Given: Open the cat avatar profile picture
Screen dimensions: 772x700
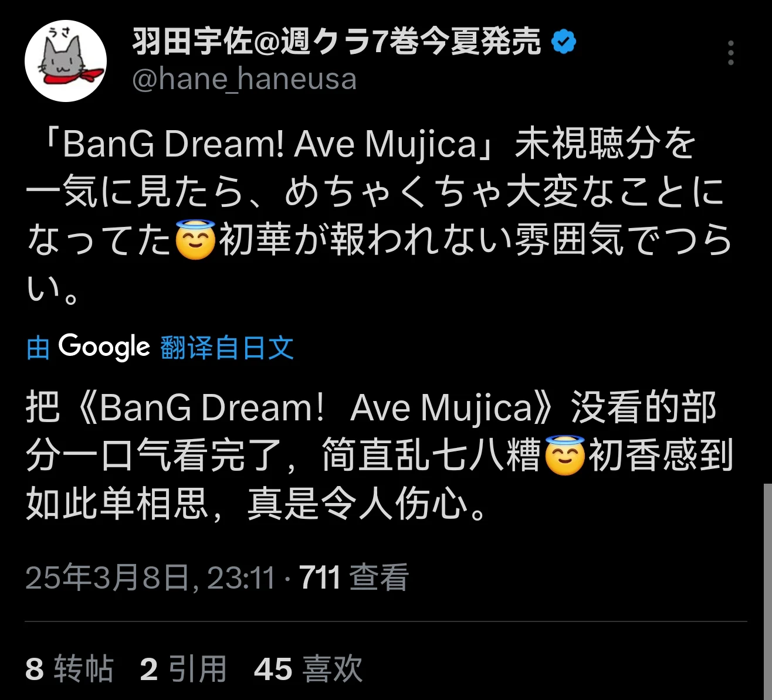Looking at the screenshot, I should [66, 61].
